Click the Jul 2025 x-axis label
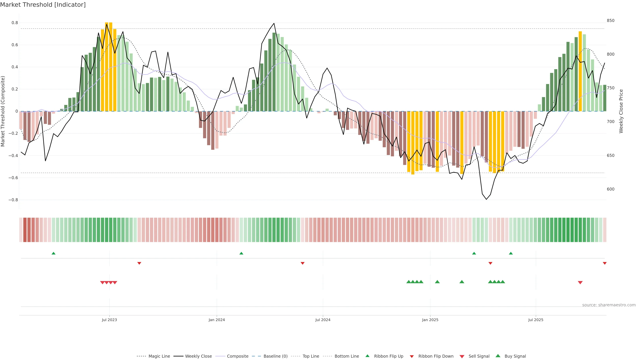 pyautogui.click(x=536, y=320)
